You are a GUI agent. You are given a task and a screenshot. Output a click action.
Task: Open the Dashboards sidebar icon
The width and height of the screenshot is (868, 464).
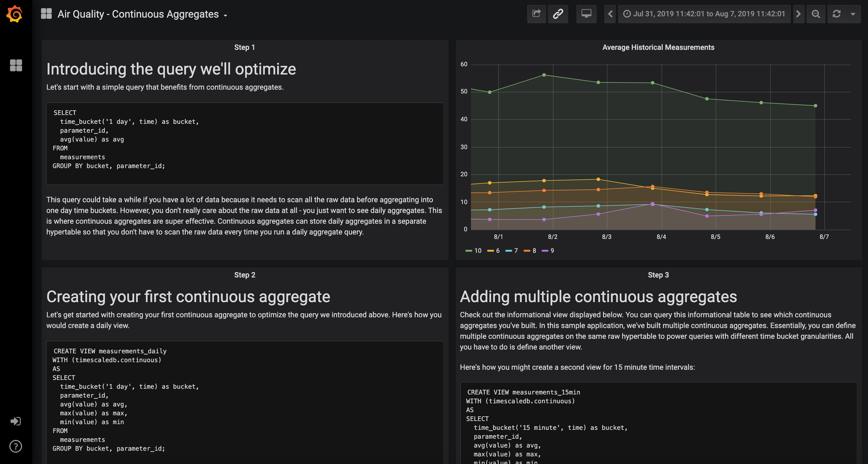pos(16,66)
